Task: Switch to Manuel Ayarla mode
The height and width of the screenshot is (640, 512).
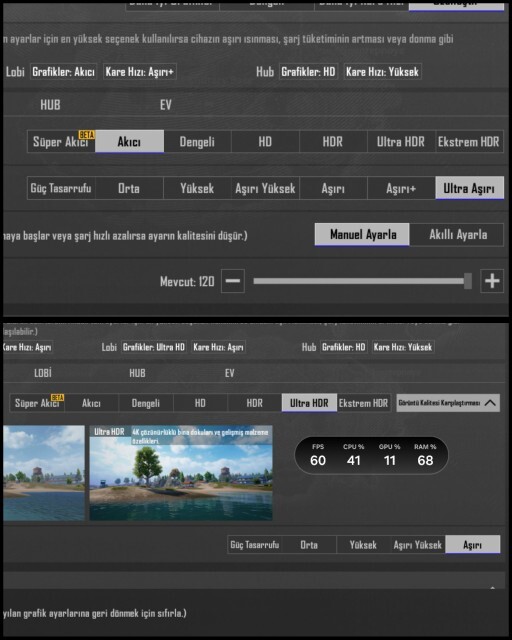Action: tap(362, 234)
